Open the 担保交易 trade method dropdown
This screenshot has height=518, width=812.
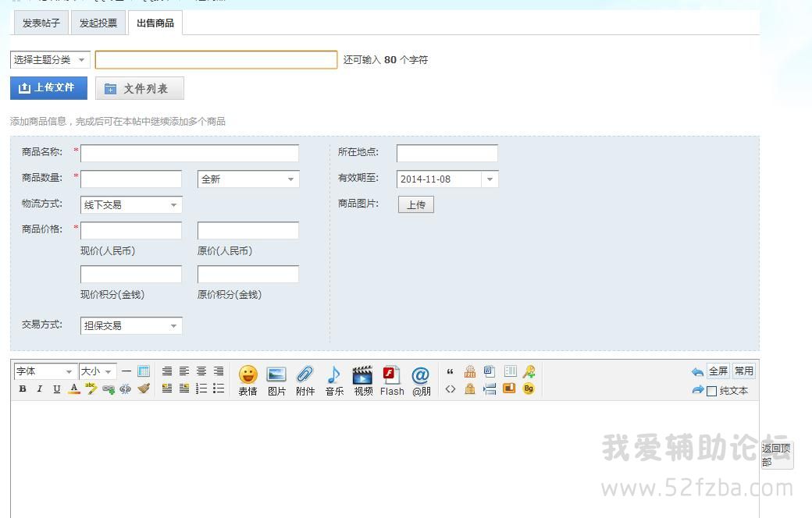[x=131, y=325]
